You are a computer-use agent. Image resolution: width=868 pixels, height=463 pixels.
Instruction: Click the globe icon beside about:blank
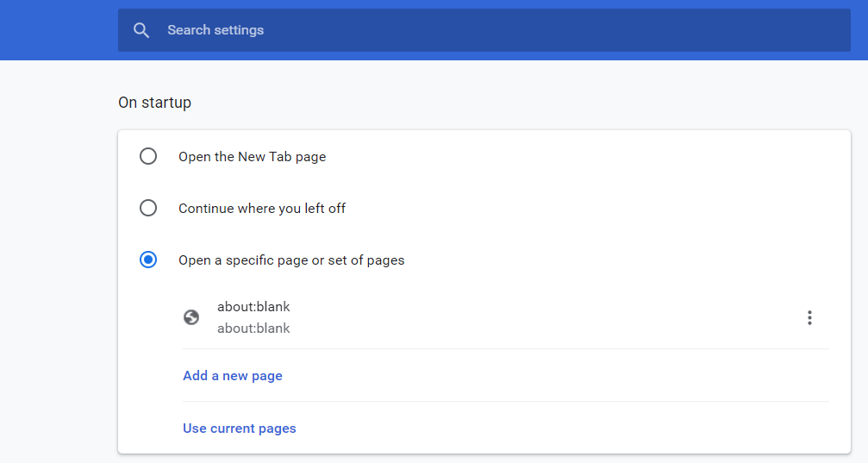point(191,317)
